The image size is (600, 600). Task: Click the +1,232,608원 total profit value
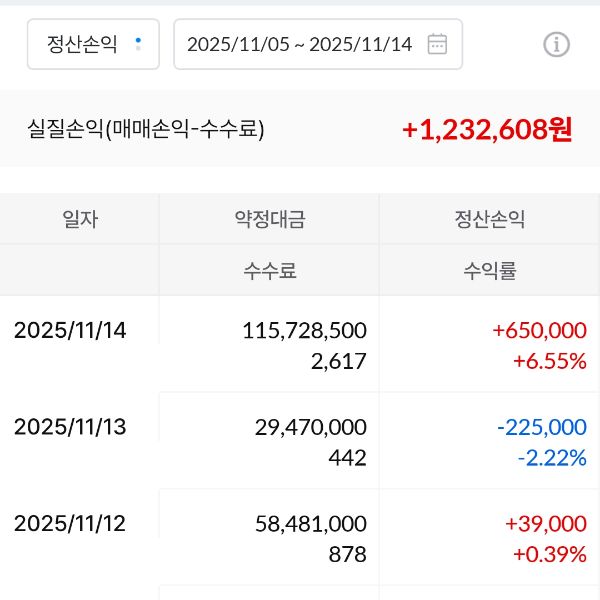[487, 129]
